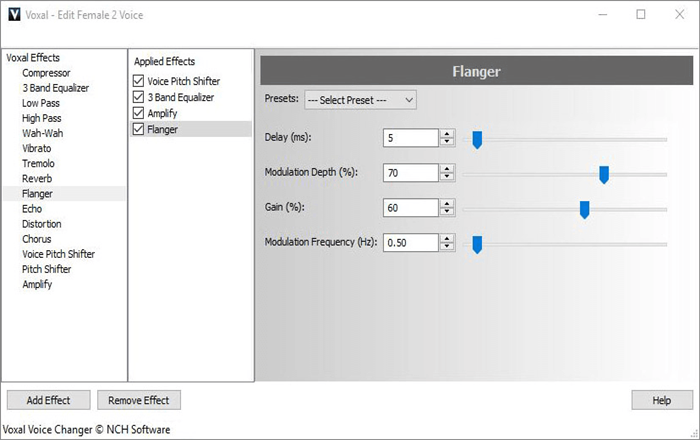Click the Modulation Frequency input field
The height and width of the screenshot is (440, 700).
[411, 242]
